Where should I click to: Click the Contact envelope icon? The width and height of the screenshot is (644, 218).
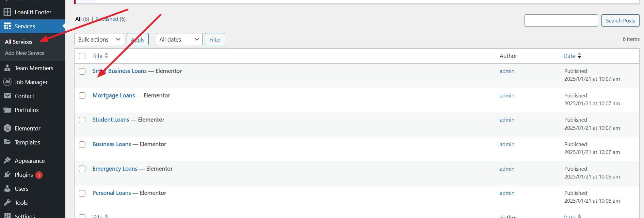tap(7, 96)
